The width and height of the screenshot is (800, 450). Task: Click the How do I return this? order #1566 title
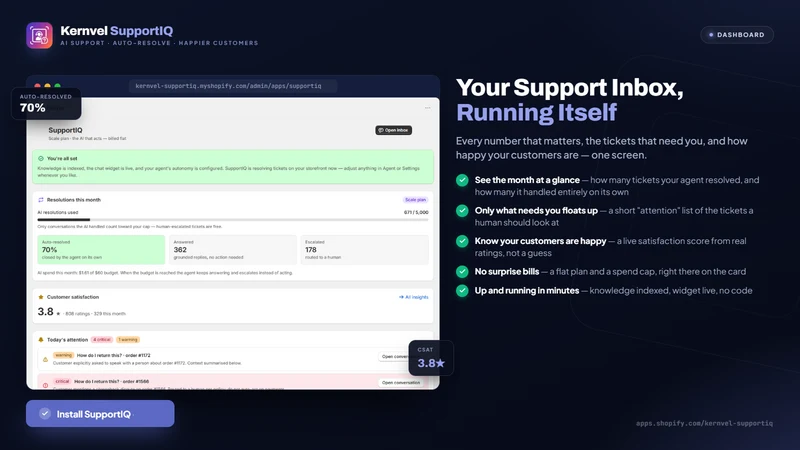[112, 381]
